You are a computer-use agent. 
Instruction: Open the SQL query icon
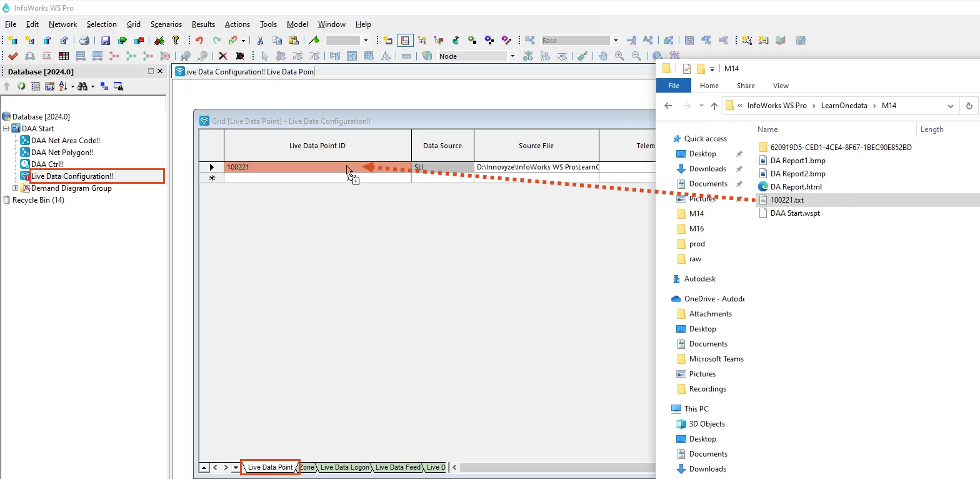[46, 56]
